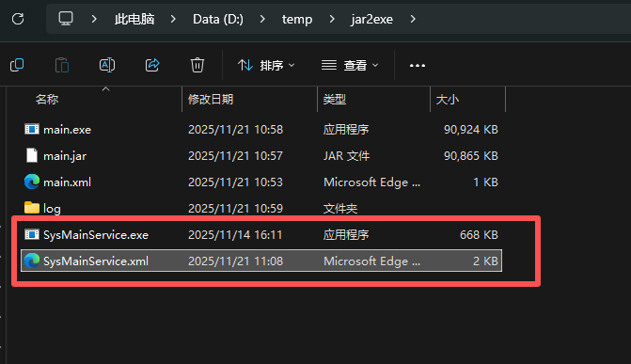Screen dimensions: 631x364
Task: Select the main.exe file name
Action: click(x=67, y=130)
